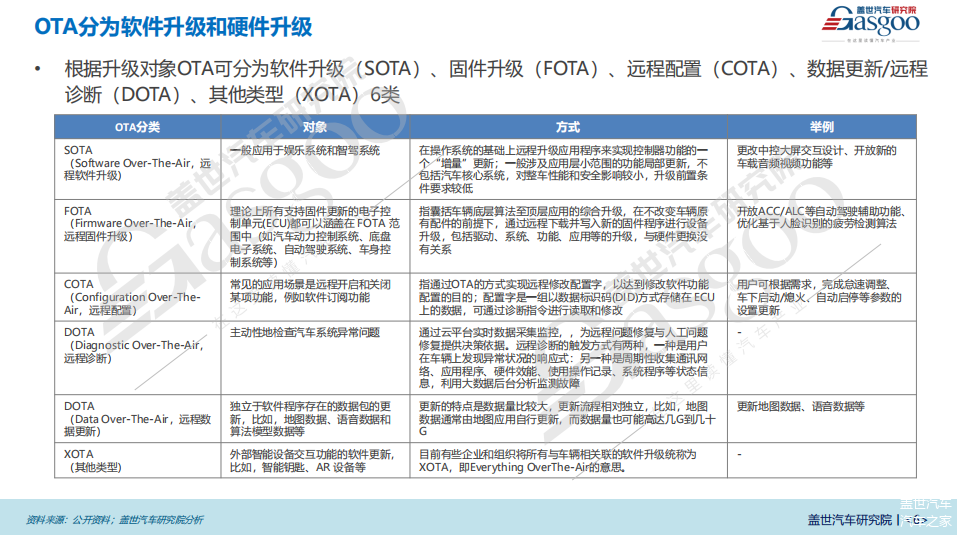The width and height of the screenshot is (957, 535).
Task: Click the 盖世汽车研究院 text in the footer
Action: (x=849, y=520)
